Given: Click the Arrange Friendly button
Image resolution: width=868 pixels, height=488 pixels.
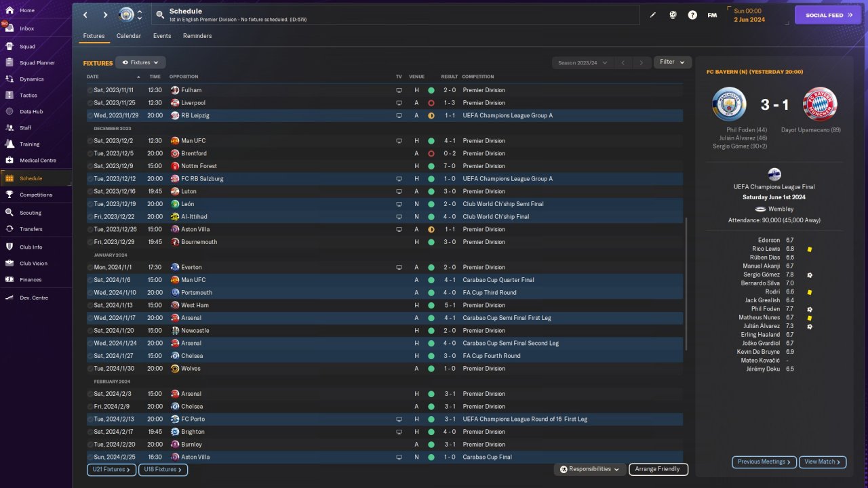Looking at the screenshot, I should (658, 469).
